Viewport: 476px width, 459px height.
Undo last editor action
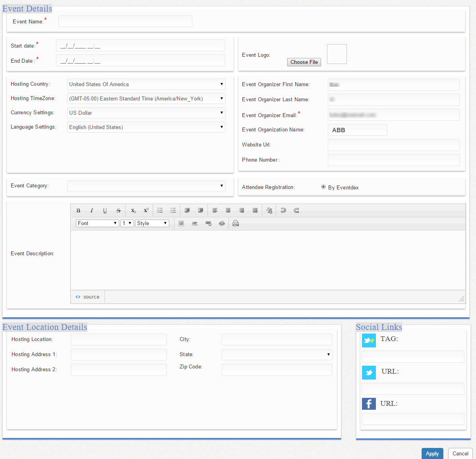(x=283, y=210)
